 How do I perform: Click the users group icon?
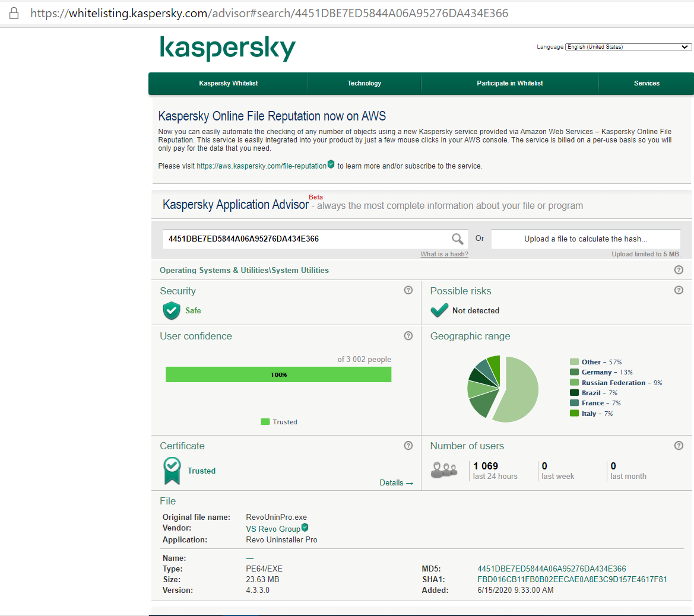[x=444, y=470]
